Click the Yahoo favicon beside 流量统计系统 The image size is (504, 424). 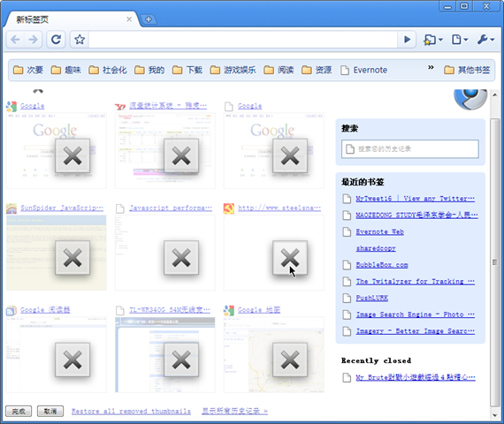120,106
